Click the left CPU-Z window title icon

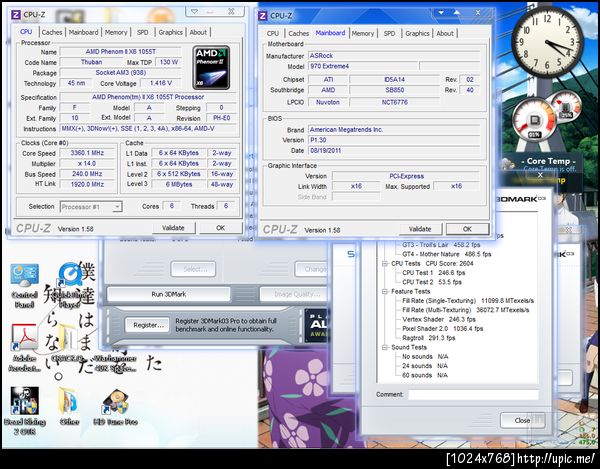click(x=16, y=15)
